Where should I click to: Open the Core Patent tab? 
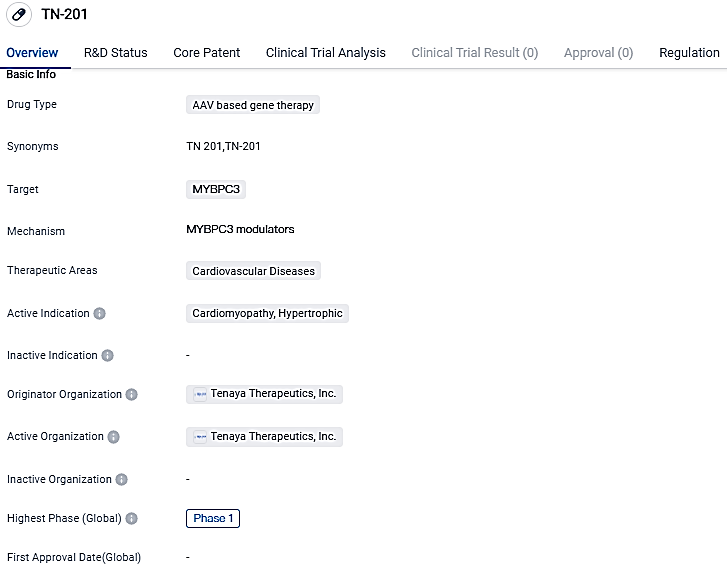[206, 53]
